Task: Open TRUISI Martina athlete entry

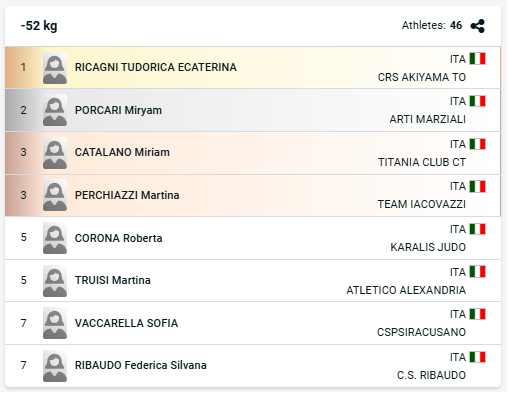Action: 113,280
